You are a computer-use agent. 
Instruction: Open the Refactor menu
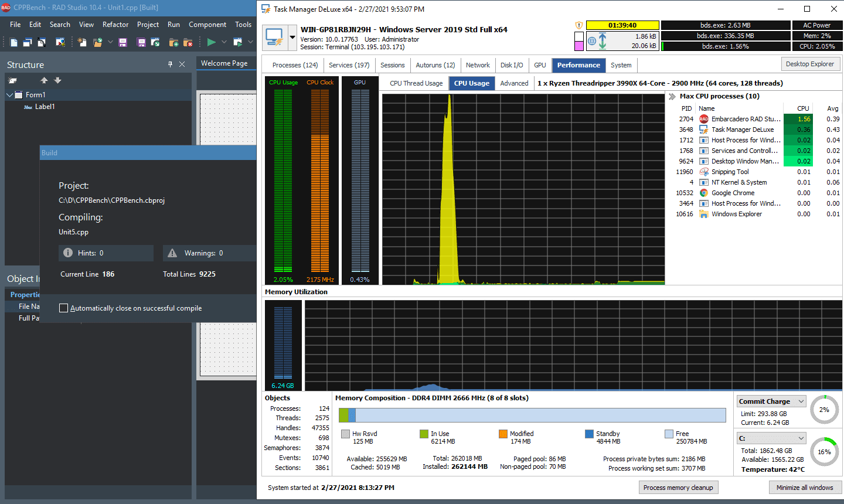(115, 25)
